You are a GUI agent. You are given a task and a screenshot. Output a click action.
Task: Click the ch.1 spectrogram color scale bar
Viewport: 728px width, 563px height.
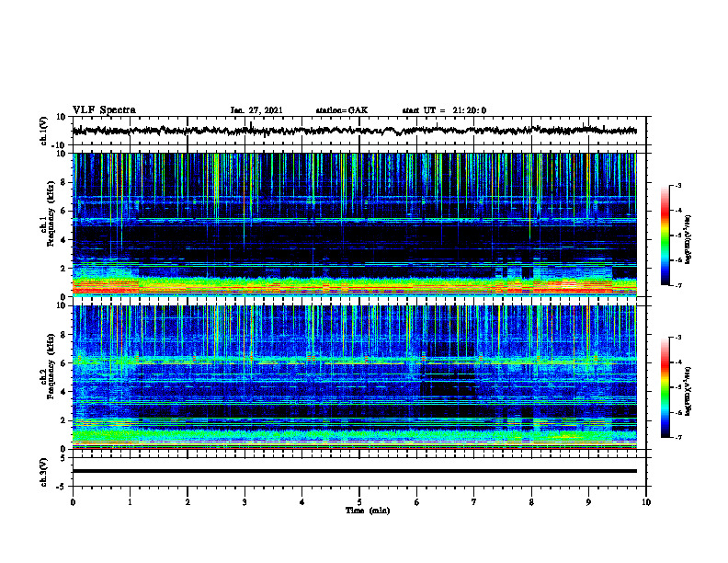(x=665, y=236)
